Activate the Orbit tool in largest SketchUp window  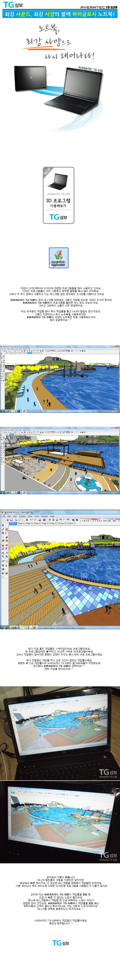[x=3, y=553]
